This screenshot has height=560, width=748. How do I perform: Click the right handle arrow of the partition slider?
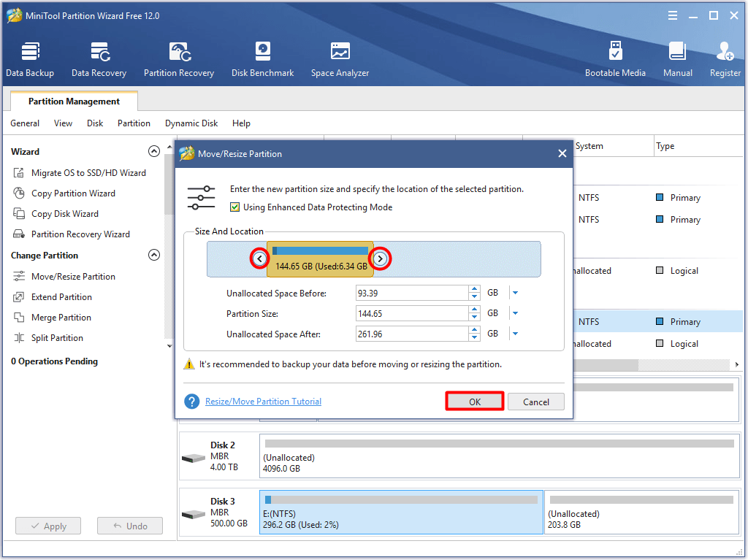[380, 259]
